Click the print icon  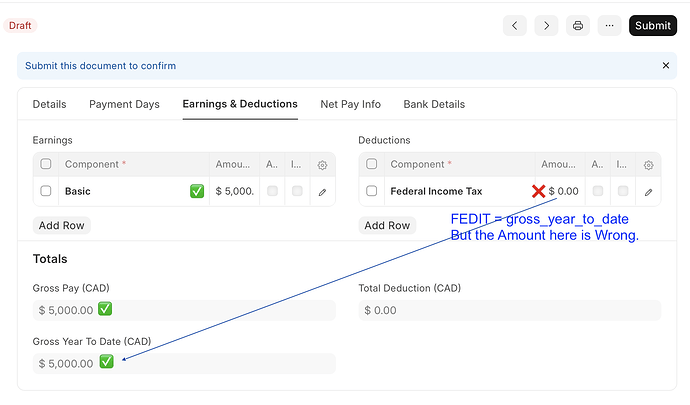coord(578,26)
